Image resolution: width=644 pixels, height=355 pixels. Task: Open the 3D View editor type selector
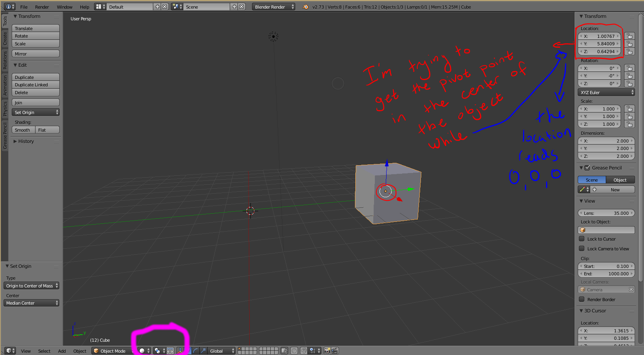pos(11,351)
